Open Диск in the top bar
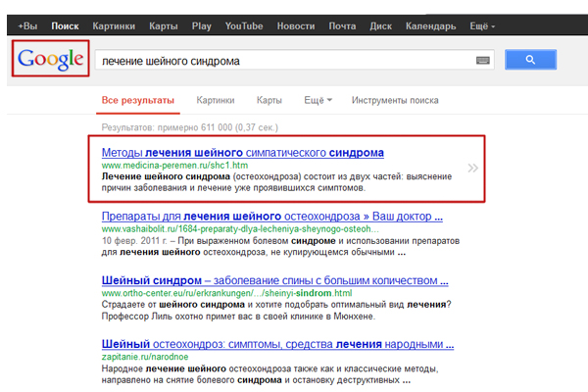 pyautogui.click(x=380, y=26)
